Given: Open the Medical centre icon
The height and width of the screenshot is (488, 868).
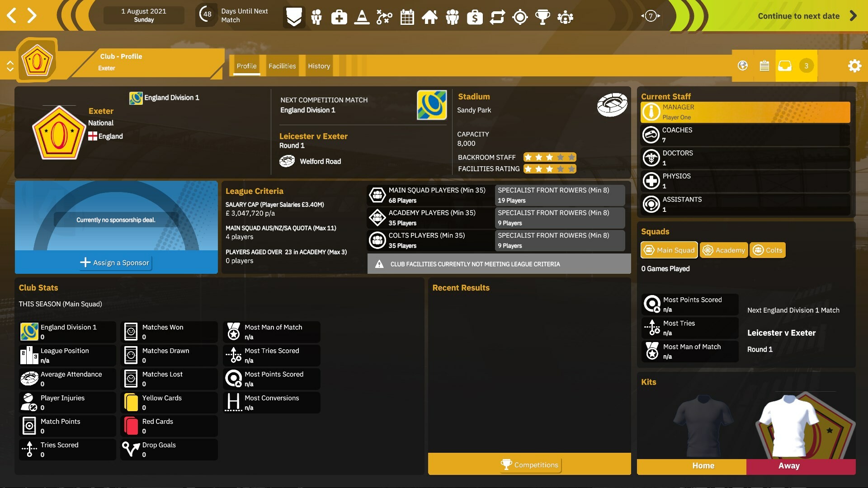Looking at the screenshot, I should 339,17.
